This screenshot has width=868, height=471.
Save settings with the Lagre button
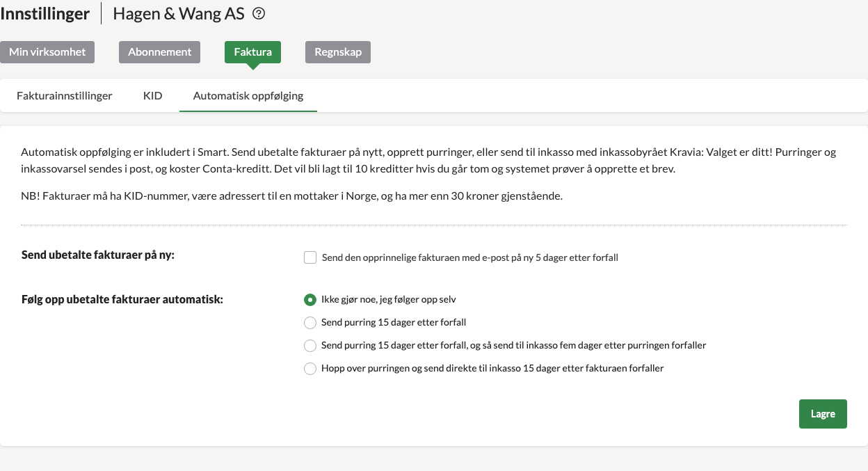click(x=823, y=414)
